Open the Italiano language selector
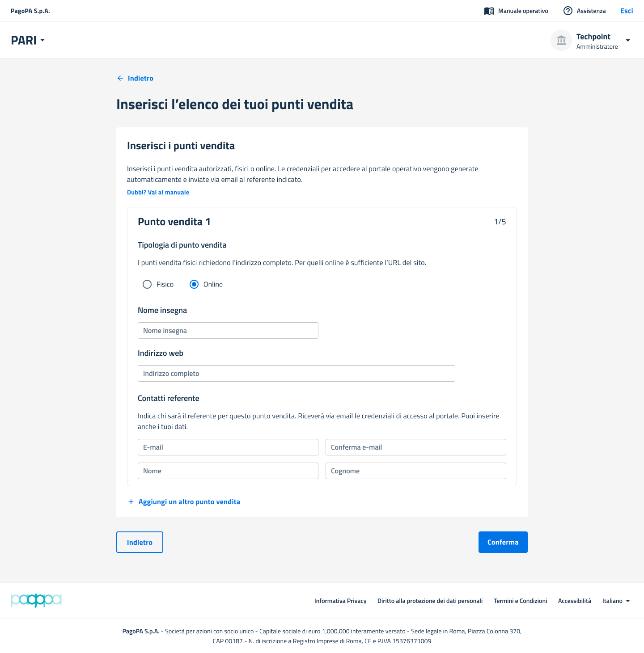The height and width of the screenshot is (653, 644). (616, 601)
